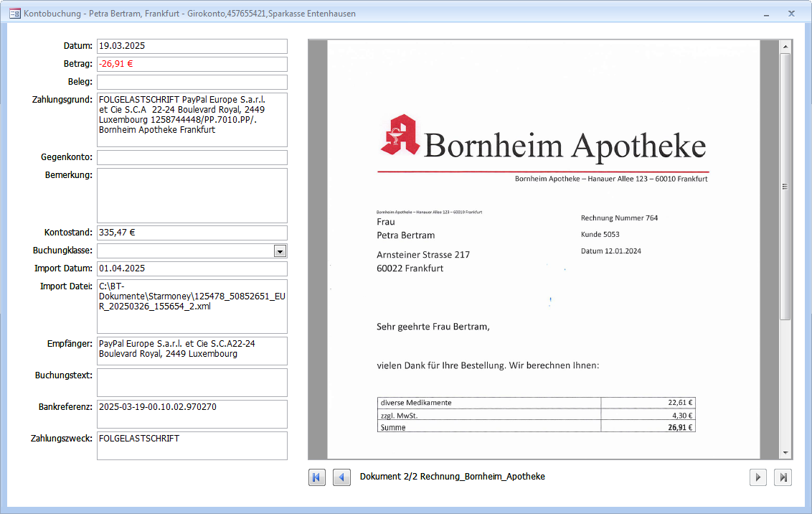Jump to the last document

pyautogui.click(x=783, y=477)
